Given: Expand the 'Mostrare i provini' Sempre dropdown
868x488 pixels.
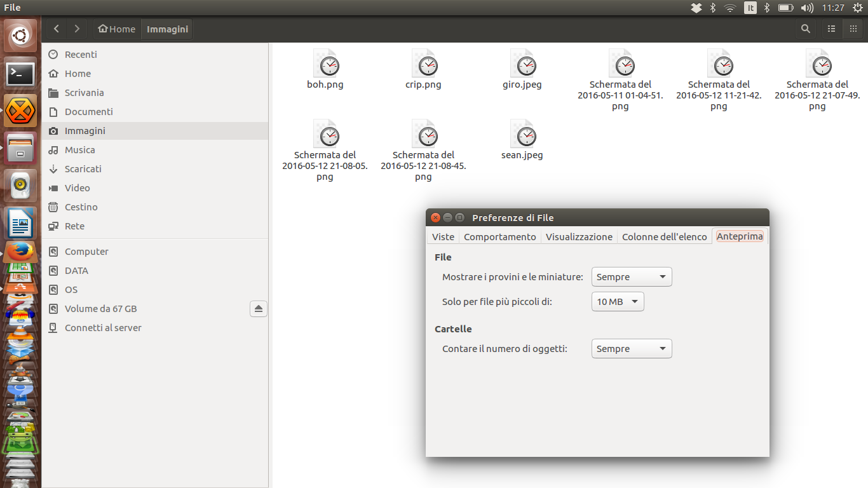Looking at the screenshot, I should pyautogui.click(x=631, y=277).
